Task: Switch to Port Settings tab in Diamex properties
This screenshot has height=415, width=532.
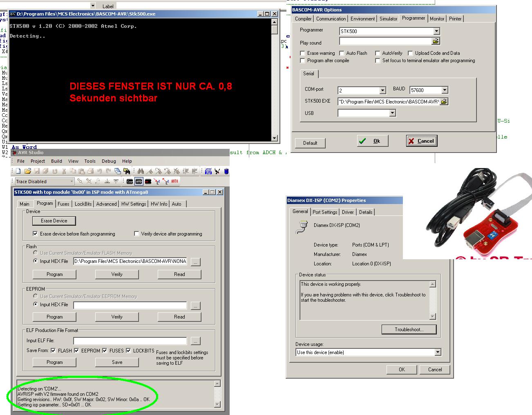Action: [325, 212]
